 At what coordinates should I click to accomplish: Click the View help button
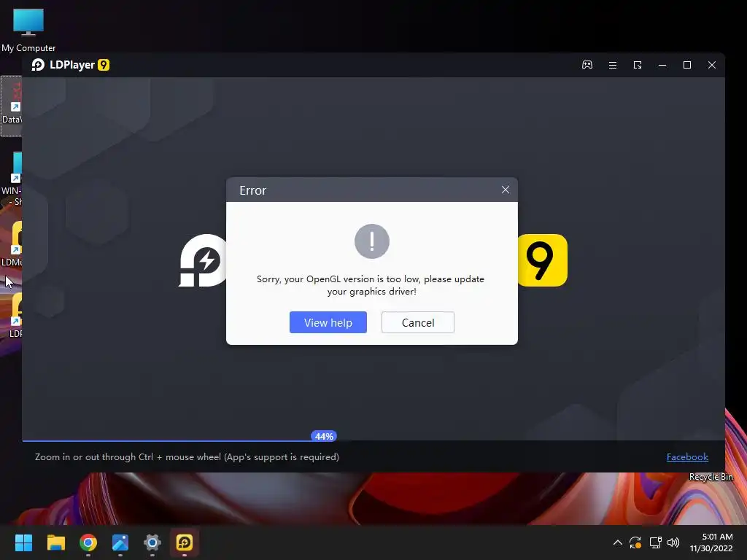328,322
